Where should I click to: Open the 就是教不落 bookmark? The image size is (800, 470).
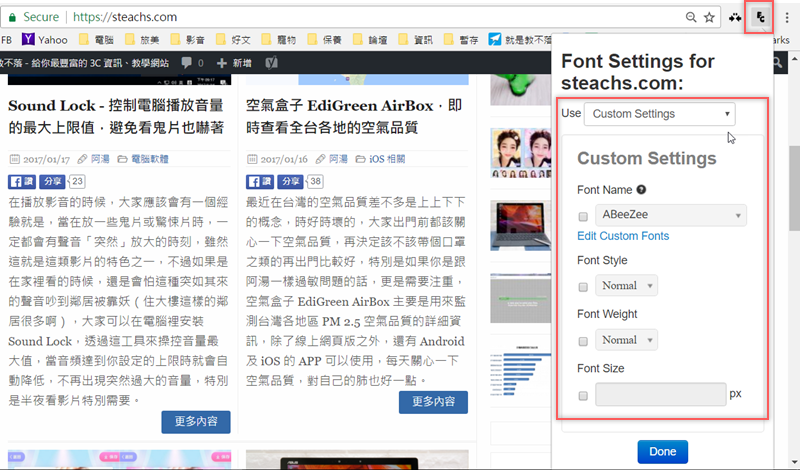tap(520, 39)
